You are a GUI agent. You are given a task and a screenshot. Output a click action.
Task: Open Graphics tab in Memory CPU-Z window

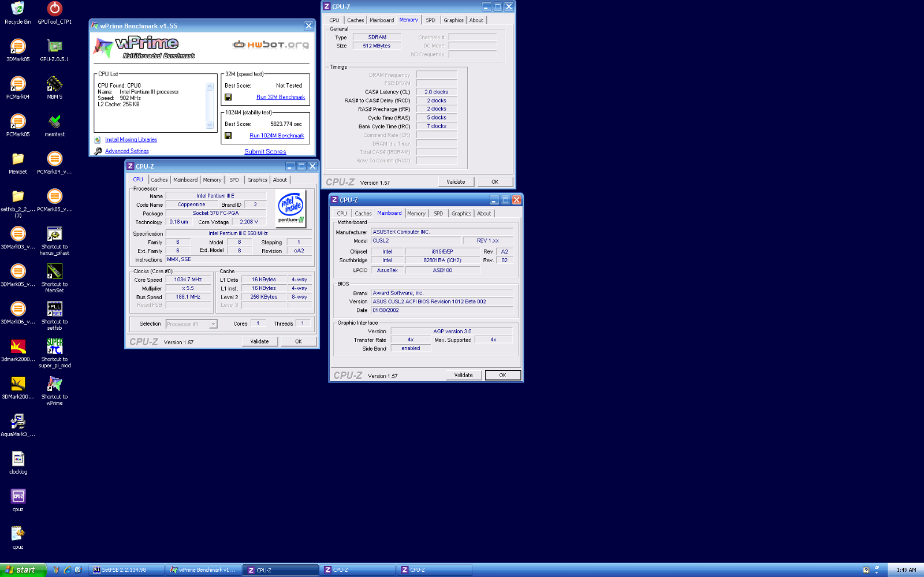point(453,20)
